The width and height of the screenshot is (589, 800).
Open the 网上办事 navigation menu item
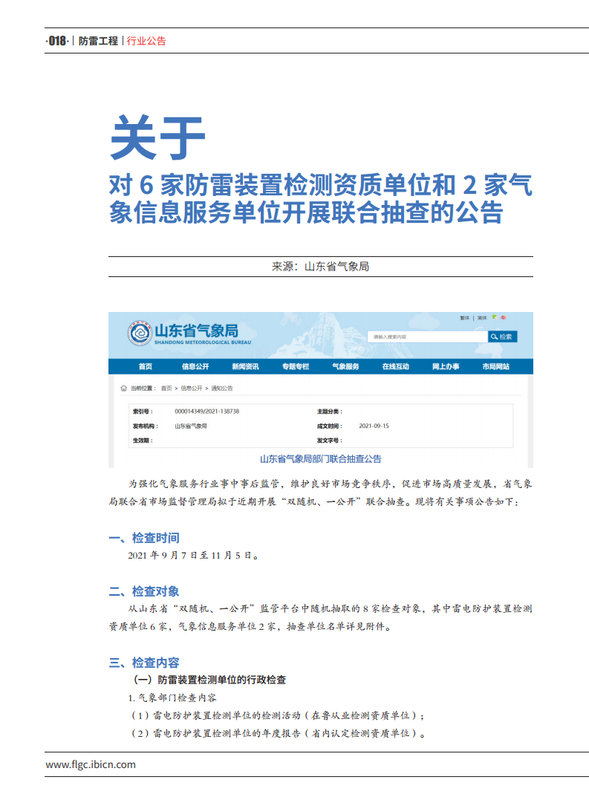tap(446, 366)
